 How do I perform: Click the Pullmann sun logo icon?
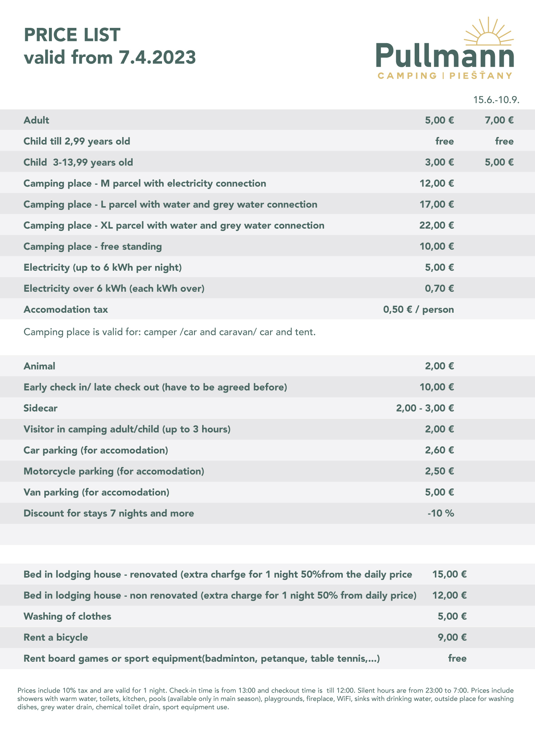[x=489, y=31]
